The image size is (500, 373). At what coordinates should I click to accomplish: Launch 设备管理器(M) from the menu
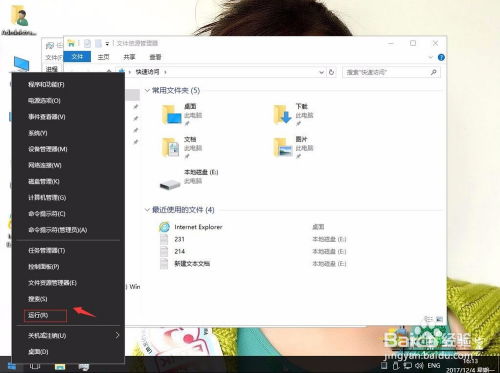(47, 149)
